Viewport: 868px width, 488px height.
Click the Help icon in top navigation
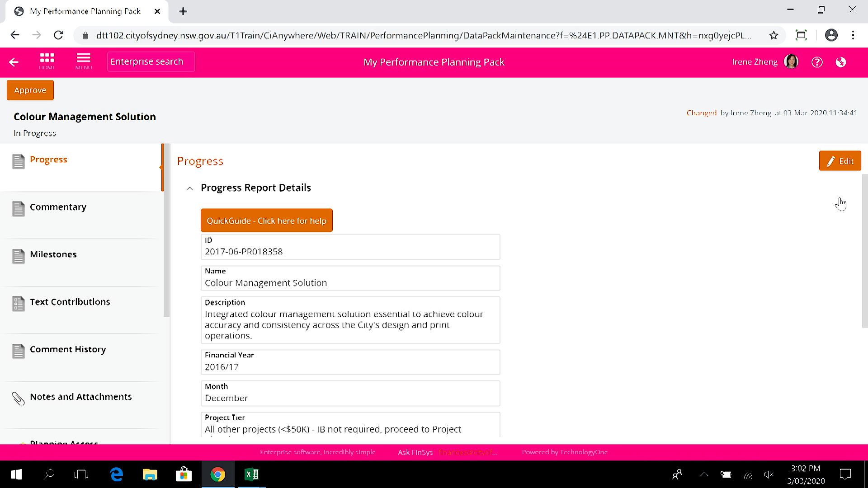pos(817,61)
